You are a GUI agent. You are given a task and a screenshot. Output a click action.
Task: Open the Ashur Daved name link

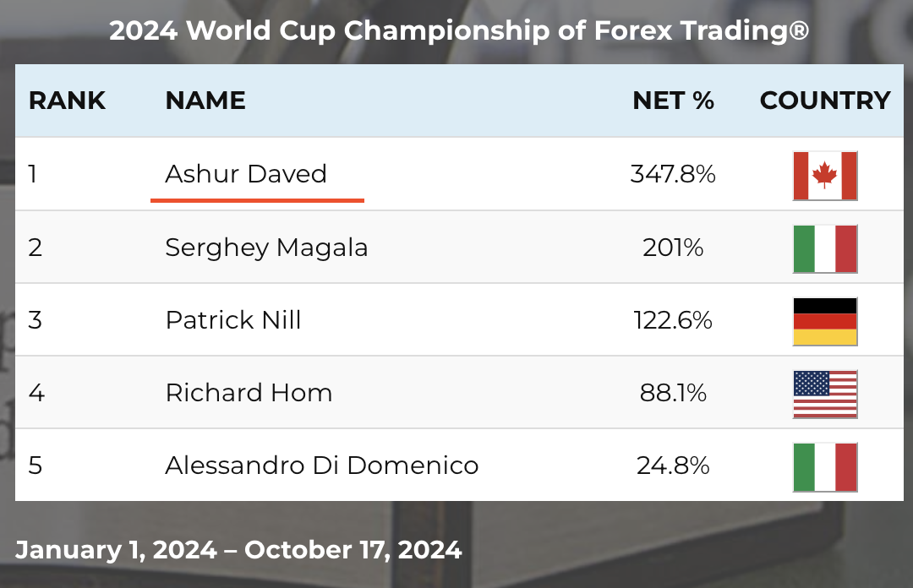tap(246, 174)
